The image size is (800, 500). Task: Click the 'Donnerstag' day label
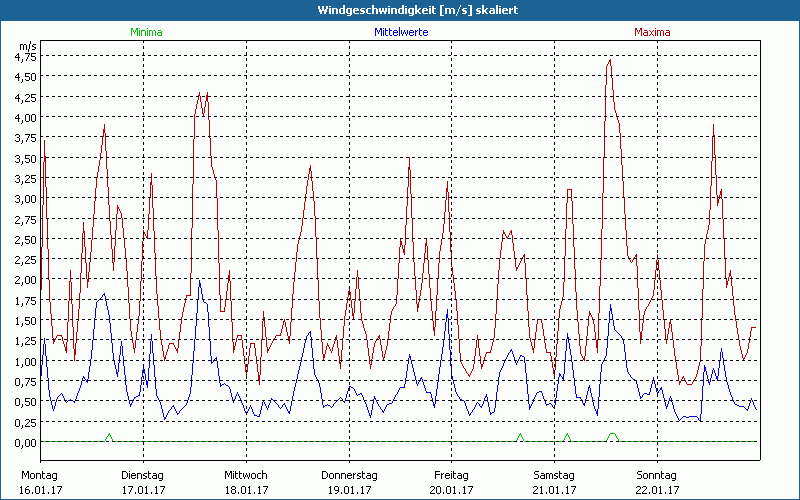(349, 476)
